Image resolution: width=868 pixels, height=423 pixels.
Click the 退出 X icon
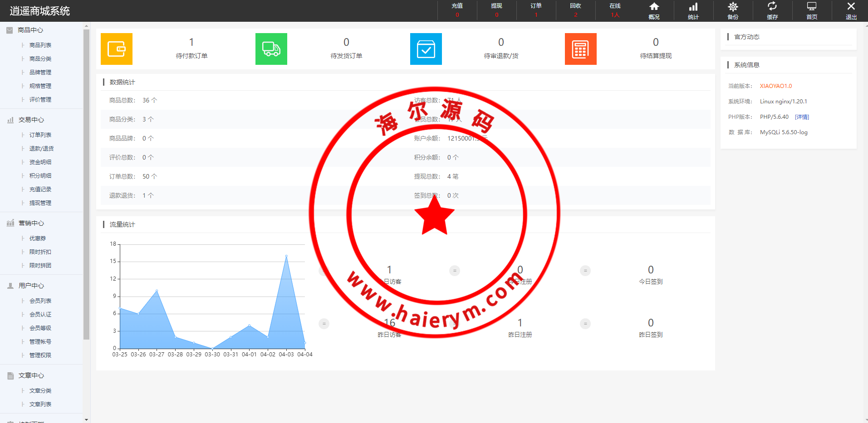click(x=851, y=10)
